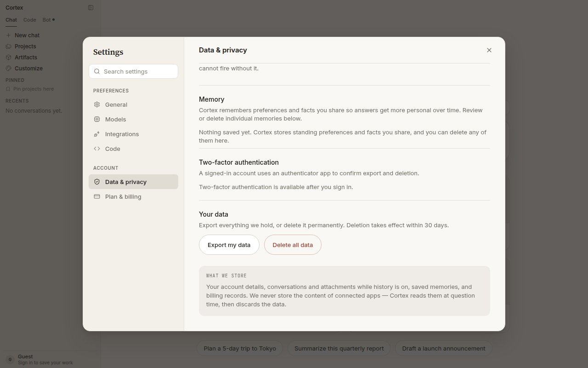The height and width of the screenshot is (368, 588).
Task: Click 'No conversations yet.' text
Action: pos(34,110)
